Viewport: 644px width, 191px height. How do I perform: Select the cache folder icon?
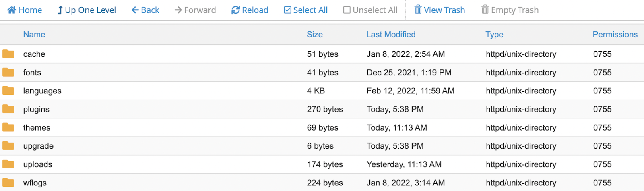coord(8,54)
